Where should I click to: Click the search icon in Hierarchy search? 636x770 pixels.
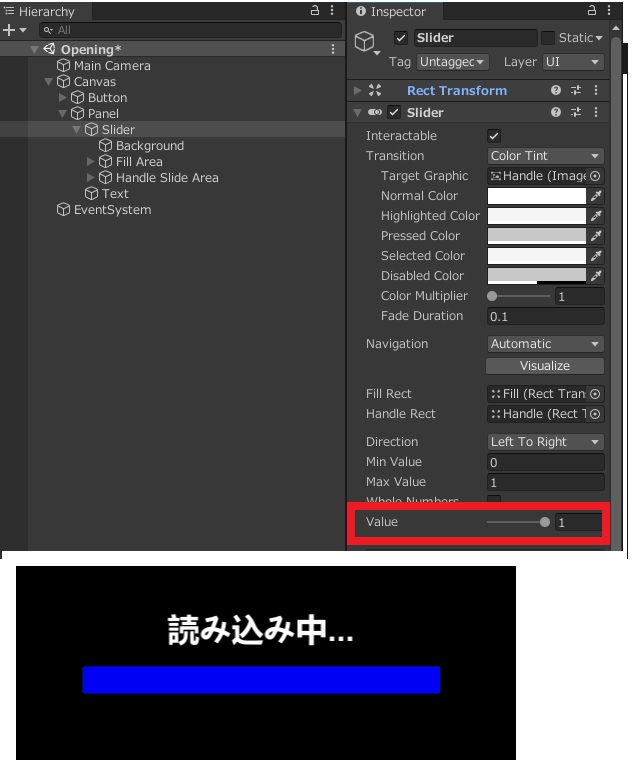(x=48, y=30)
